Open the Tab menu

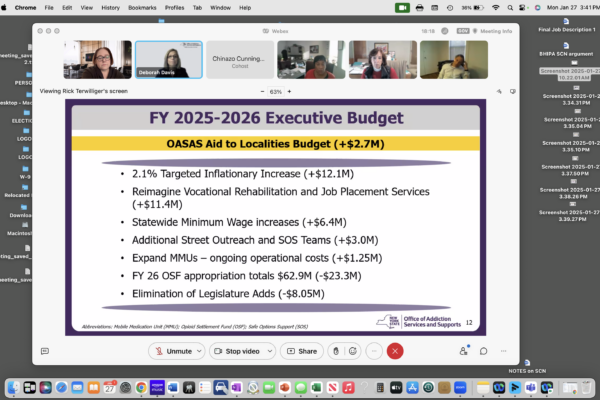tap(197, 8)
